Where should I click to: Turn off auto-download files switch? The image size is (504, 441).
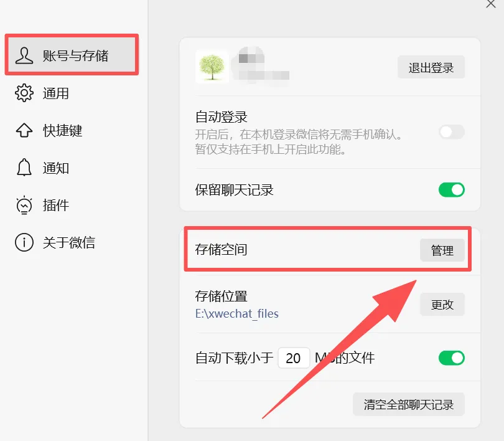(x=451, y=358)
